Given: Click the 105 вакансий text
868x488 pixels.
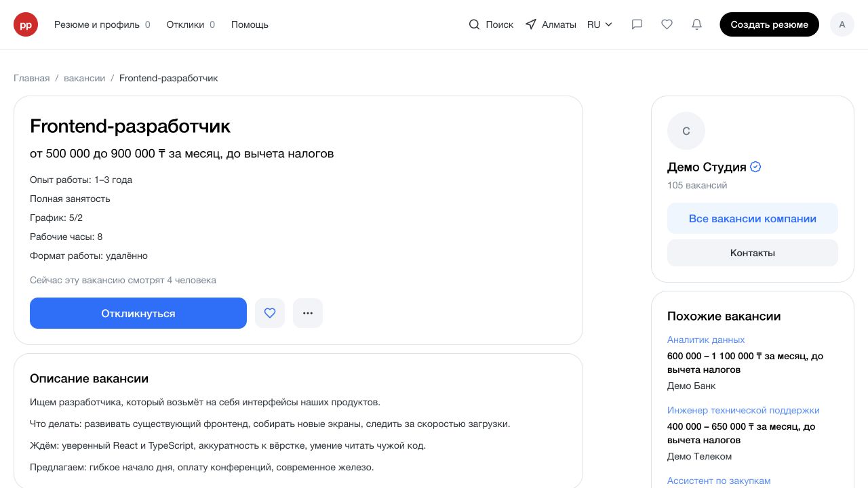Looking at the screenshot, I should (697, 185).
